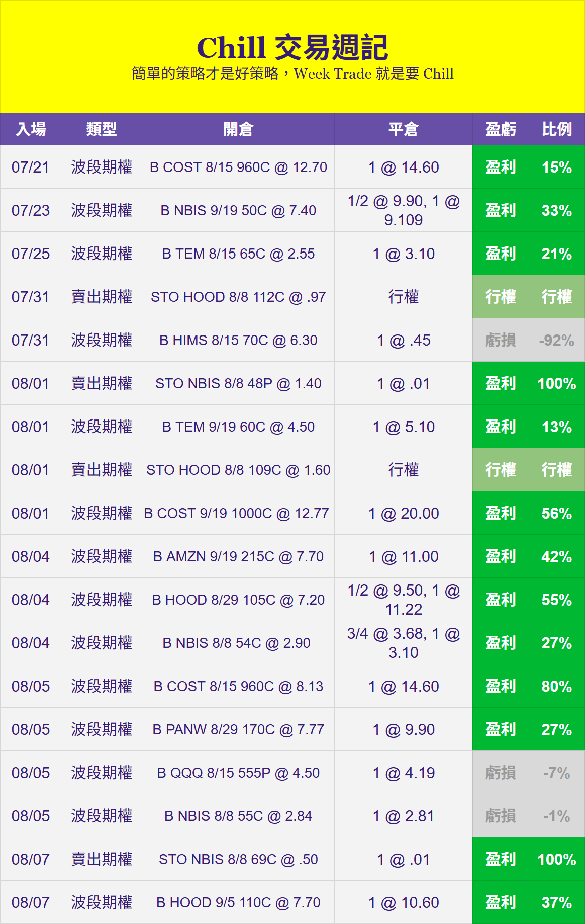Click the Chill 交易週記 title

[x=292, y=48]
